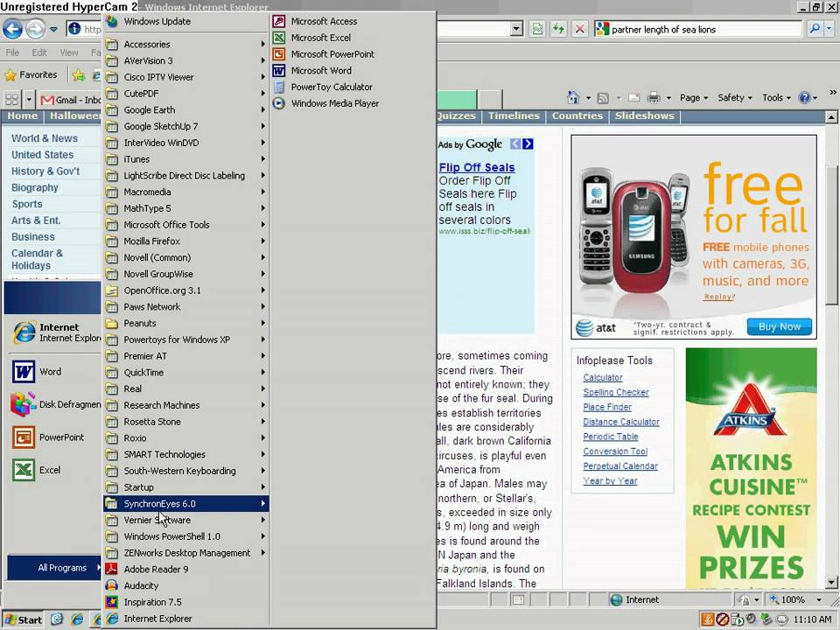The height and width of the screenshot is (630, 840).
Task: Click the Home icon in command bar
Action: [x=573, y=97]
